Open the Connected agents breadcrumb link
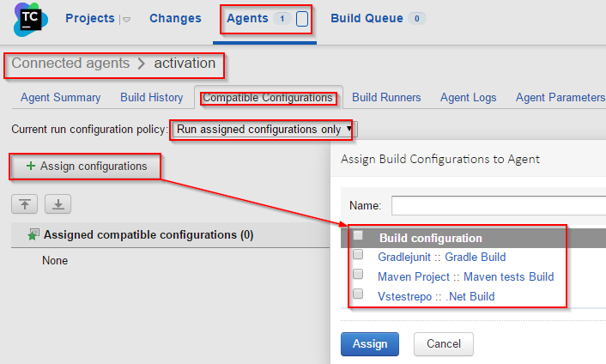The height and width of the screenshot is (364, 606). point(70,63)
